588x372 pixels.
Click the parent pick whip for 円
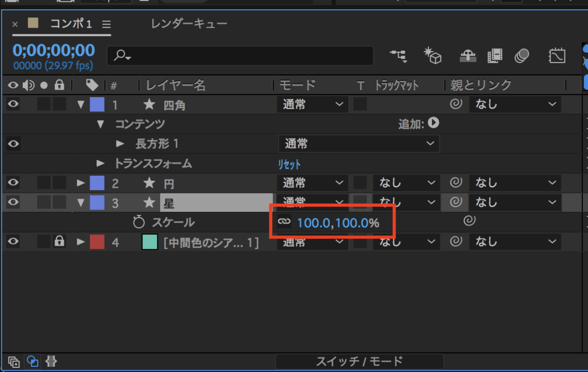pyautogui.click(x=455, y=183)
